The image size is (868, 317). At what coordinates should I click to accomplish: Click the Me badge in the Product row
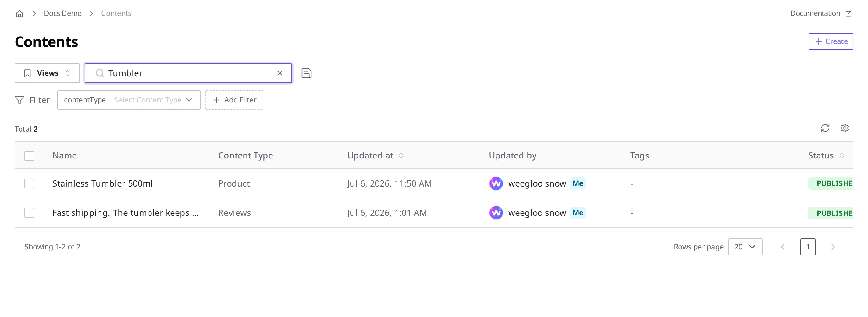(x=578, y=183)
